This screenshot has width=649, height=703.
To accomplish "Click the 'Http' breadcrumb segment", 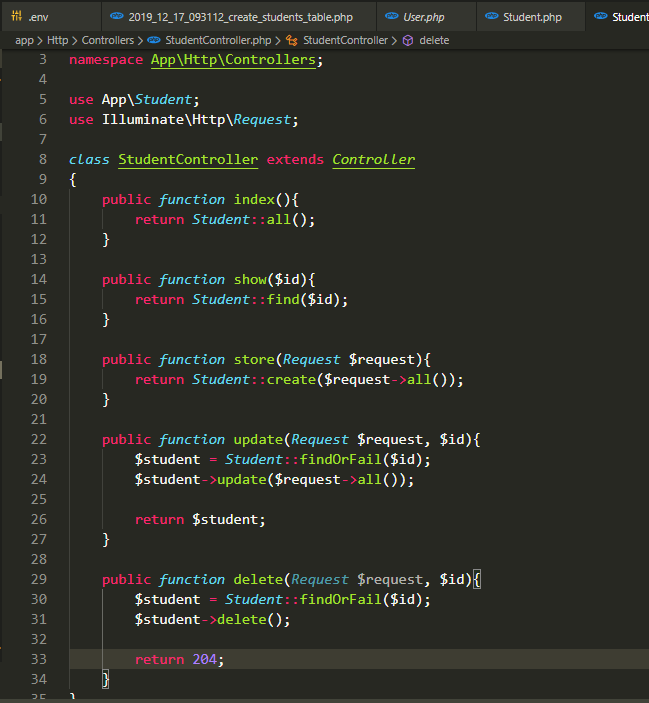I will (x=57, y=40).
